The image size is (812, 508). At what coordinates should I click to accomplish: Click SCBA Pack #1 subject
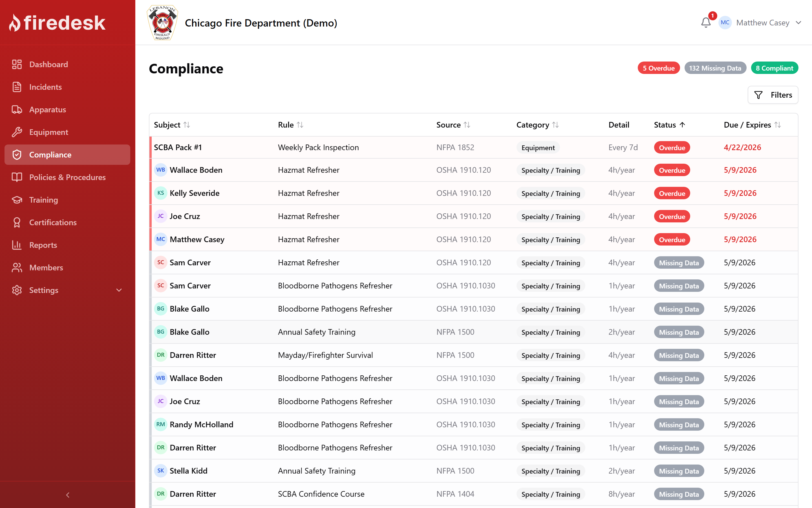coord(178,147)
